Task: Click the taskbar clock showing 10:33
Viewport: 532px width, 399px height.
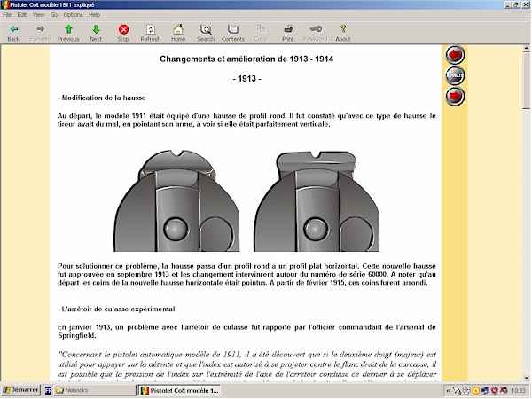Action: [518, 391]
